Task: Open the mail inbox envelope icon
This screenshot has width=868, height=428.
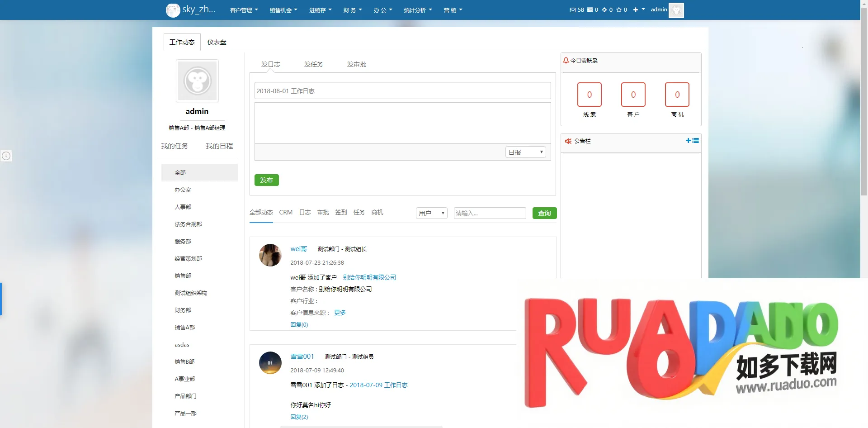Action: pyautogui.click(x=572, y=10)
